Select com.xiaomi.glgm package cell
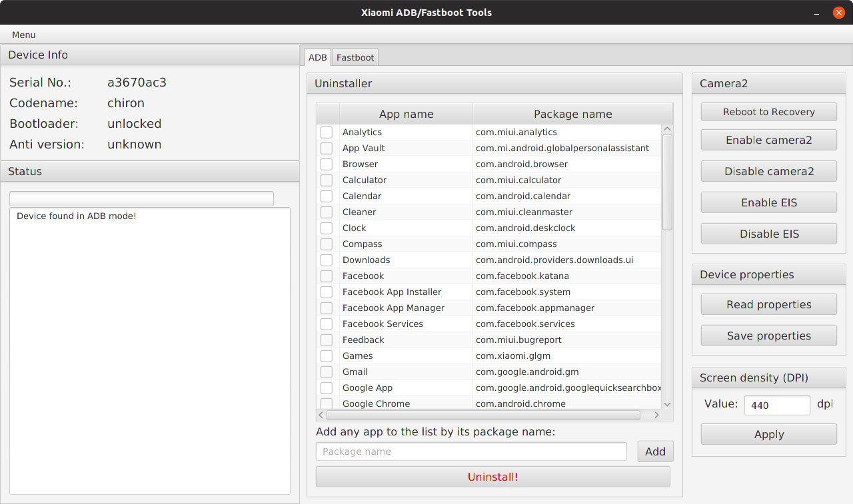The width and height of the screenshot is (853, 504). [x=567, y=356]
